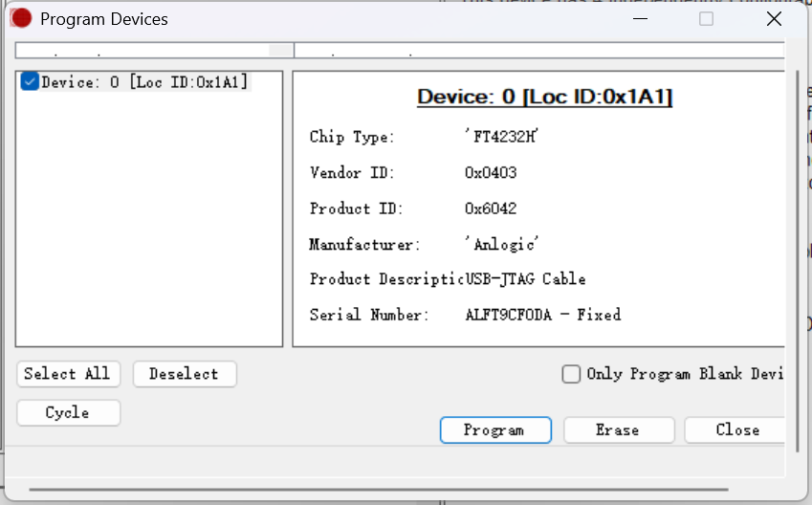Click the serial number ALFT9CF0DA - Fixed

click(x=542, y=315)
